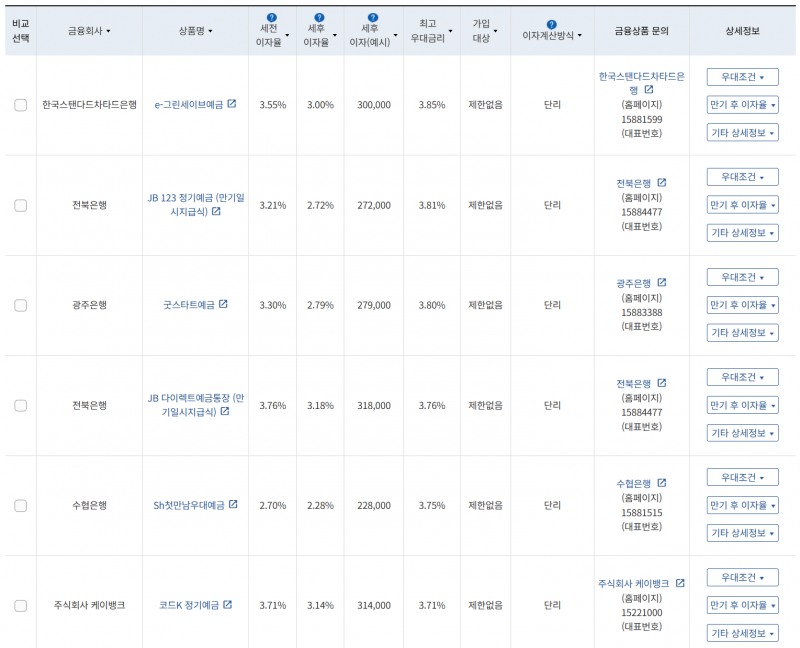This screenshot has height=648, width=800.
Task: Expand 우대조건 for 한국스탠다드차타드은행 row
Action: tap(742, 77)
